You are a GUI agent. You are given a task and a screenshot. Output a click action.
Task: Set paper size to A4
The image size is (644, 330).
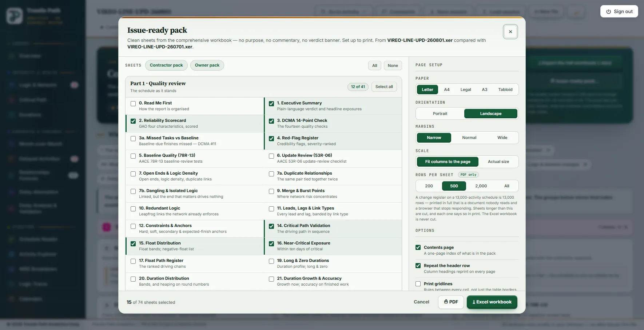(x=447, y=90)
